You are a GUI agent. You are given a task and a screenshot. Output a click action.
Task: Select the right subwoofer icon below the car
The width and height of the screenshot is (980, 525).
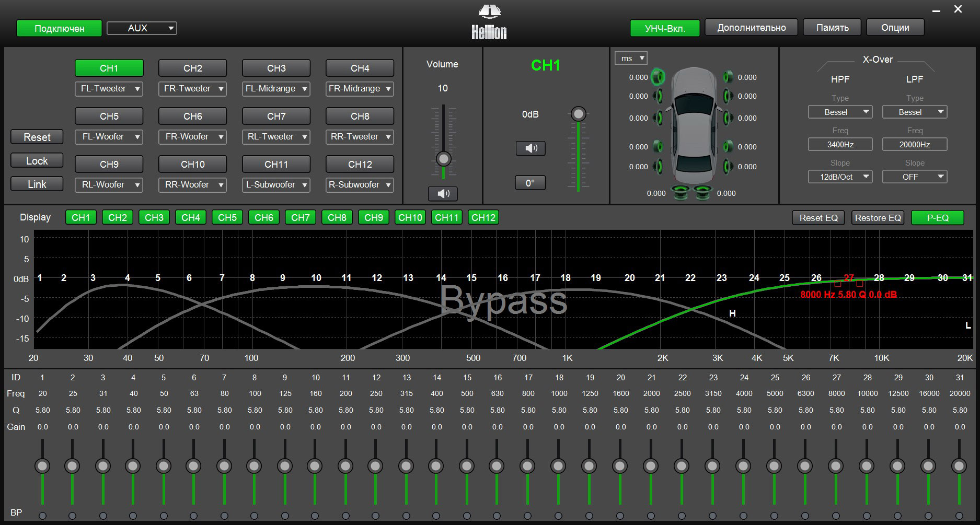(x=703, y=193)
